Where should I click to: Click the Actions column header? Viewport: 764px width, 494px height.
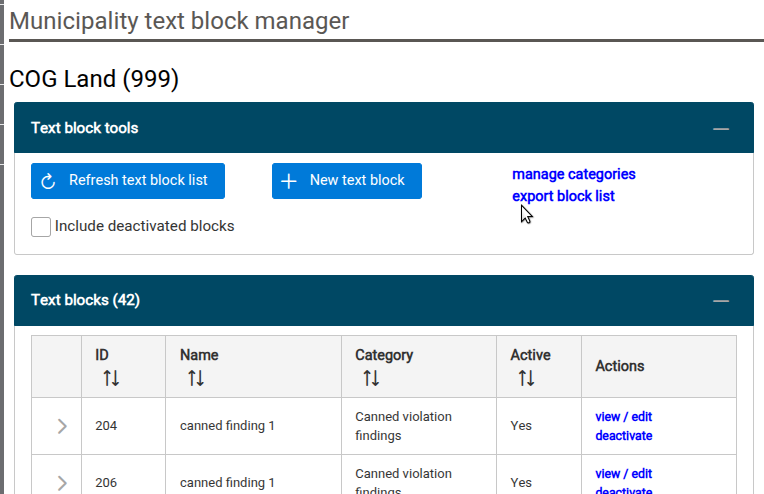[659, 366]
